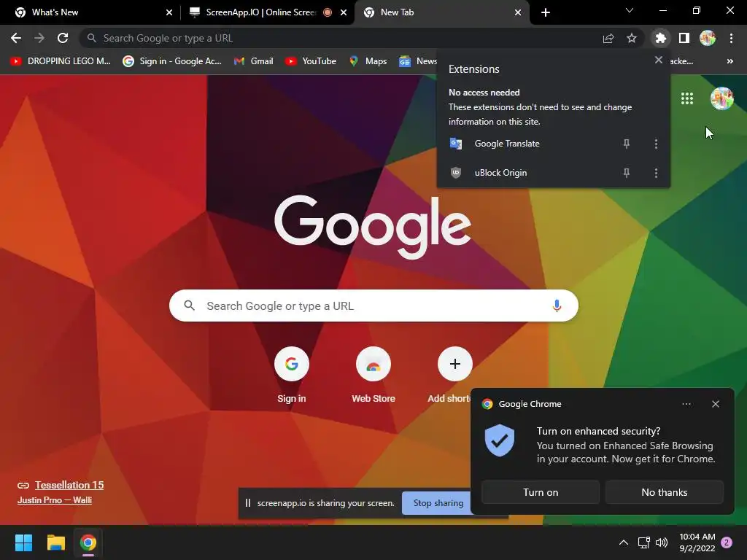
Task: Pin the Google Translate extension
Action: pyautogui.click(x=627, y=144)
